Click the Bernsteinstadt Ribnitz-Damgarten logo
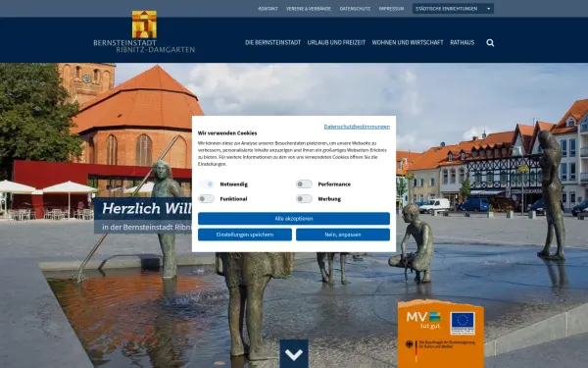This screenshot has width=588, height=368. point(144,32)
